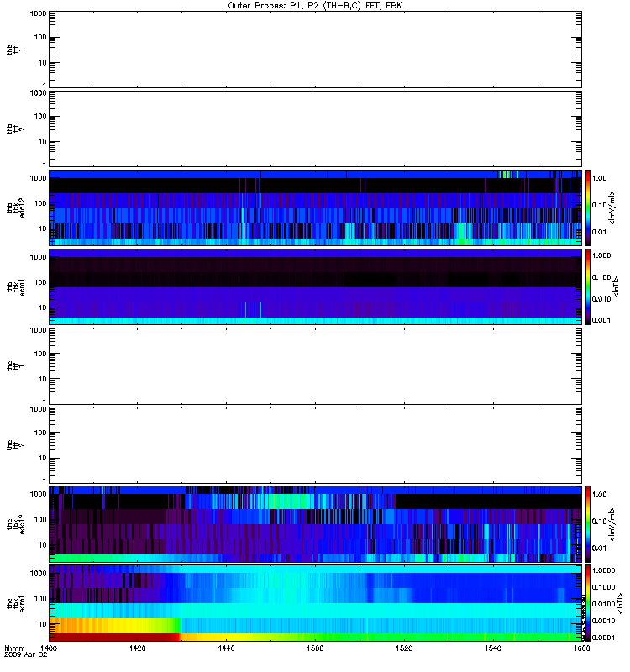The width and height of the screenshot is (630, 672).
Task: Click the thc fbk edc12 color bar
Action: pos(588,524)
